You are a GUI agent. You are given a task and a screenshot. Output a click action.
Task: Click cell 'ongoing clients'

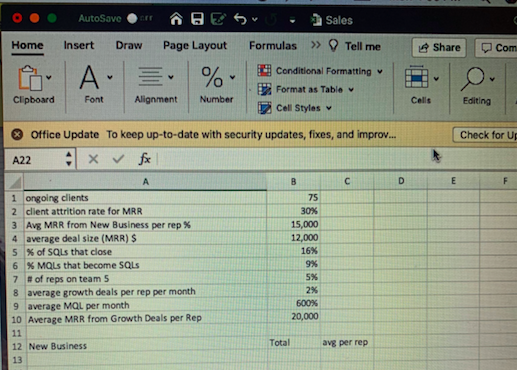click(145, 198)
